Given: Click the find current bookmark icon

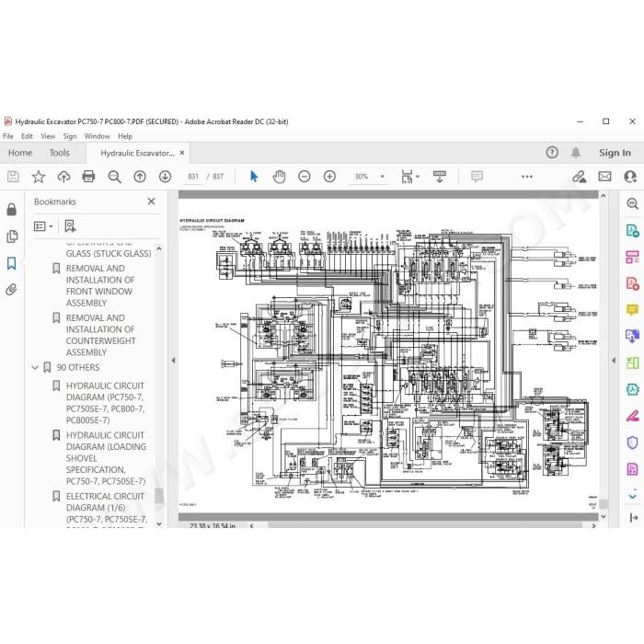Looking at the screenshot, I should click(70, 226).
